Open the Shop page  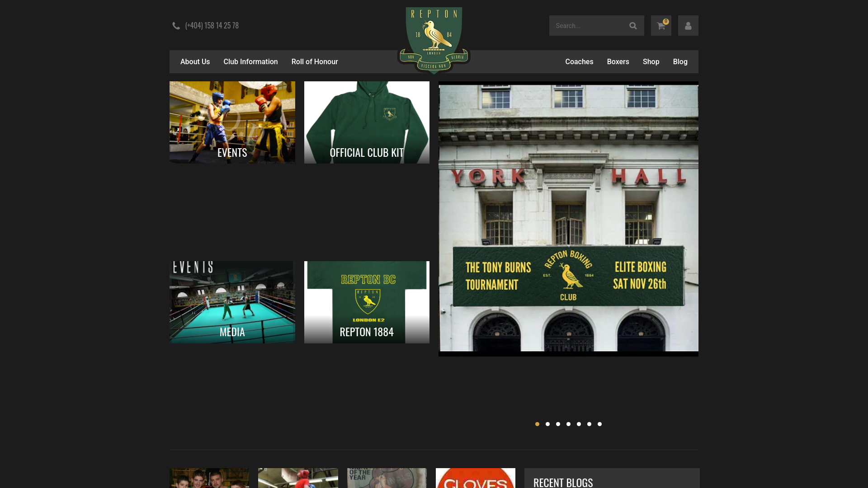point(651,62)
